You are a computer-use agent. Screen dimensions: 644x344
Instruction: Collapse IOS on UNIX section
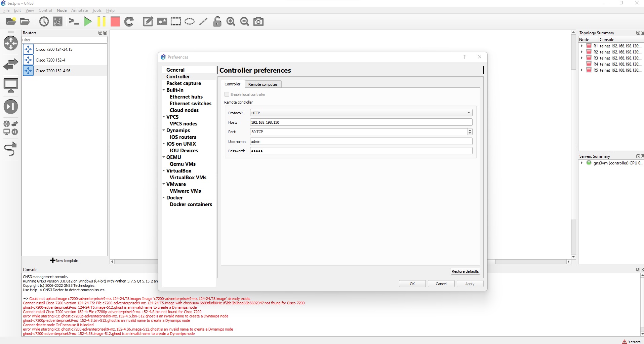(x=164, y=144)
